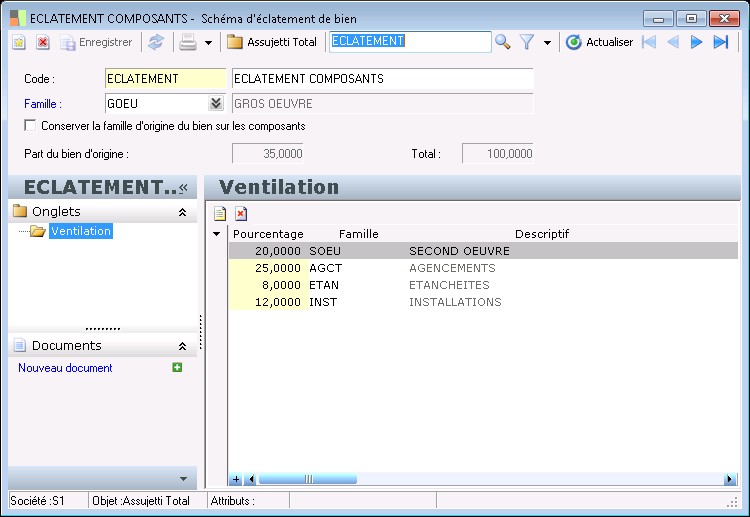This screenshot has height=517, width=750.
Task: Click the Onglets folder icon
Action: pyautogui.click(x=20, y=211)
